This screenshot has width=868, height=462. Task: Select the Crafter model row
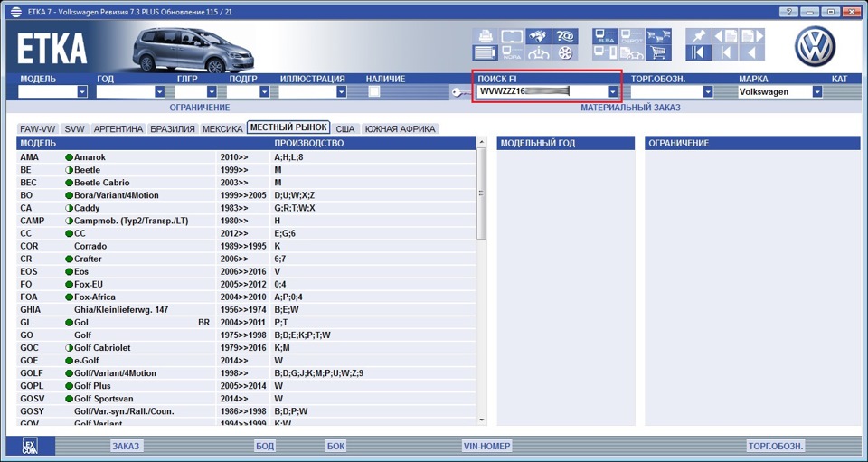[x=246, y=259]
